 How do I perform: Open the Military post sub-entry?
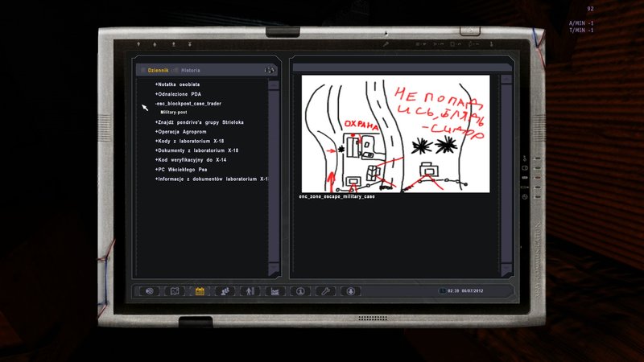(x=174, y=113)
